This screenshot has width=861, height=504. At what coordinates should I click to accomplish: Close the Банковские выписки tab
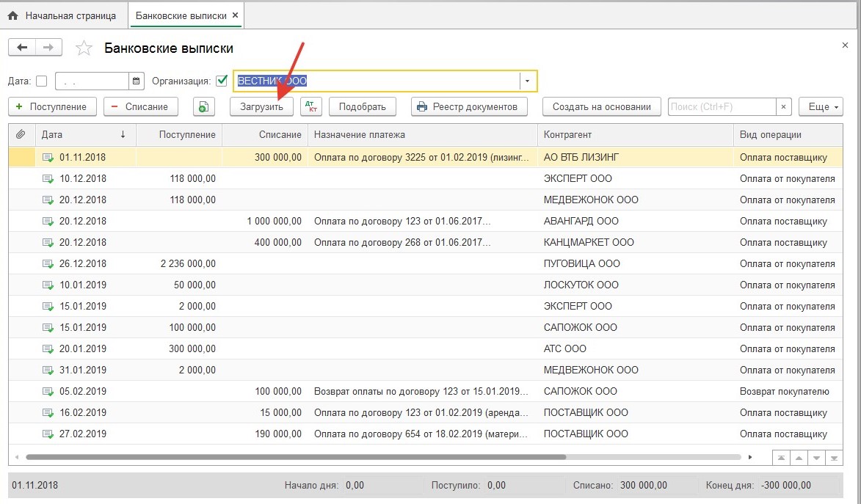coord(235,15)
